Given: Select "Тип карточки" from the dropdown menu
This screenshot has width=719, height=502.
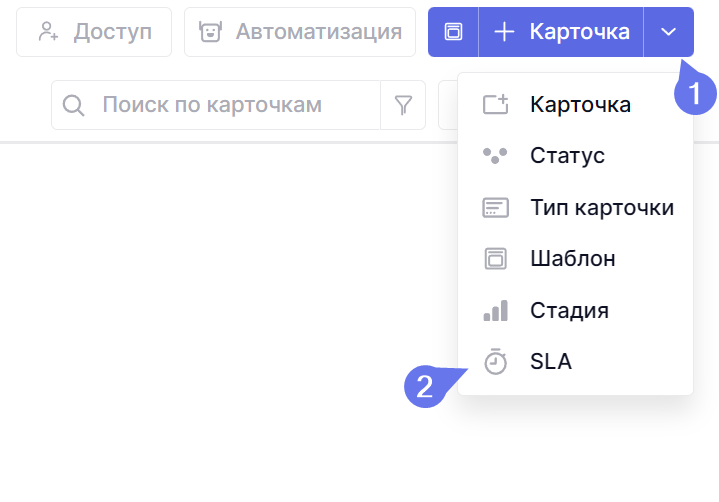Looking at the screenshot, I should (601, 207).
